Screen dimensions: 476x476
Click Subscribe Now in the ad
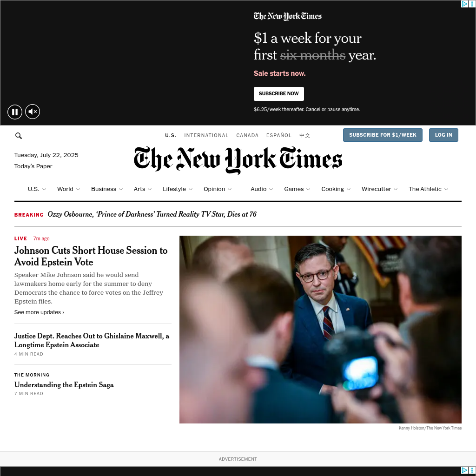coord(279,94)
